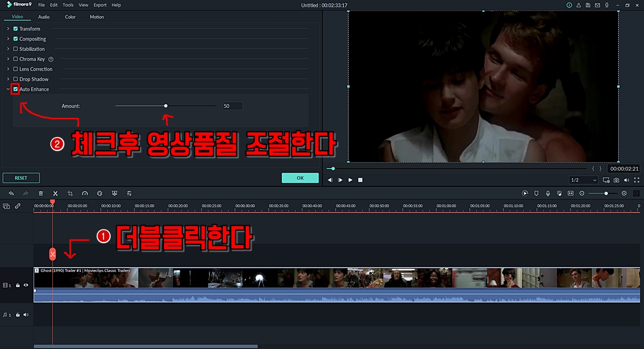The image size is (644, 349).
Task: Click the download icon in title bar
Action: (608, 5)
